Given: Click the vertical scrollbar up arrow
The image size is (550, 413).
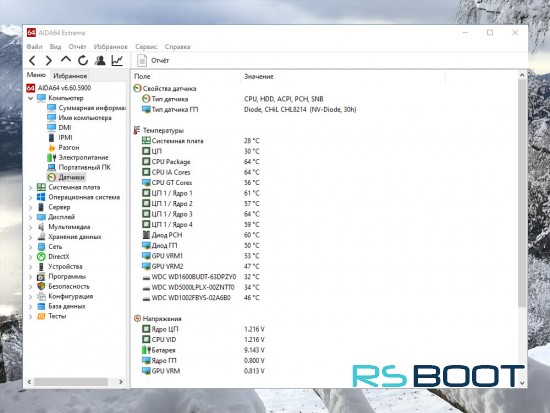Looking at the screenshot, I should [522, 75].
